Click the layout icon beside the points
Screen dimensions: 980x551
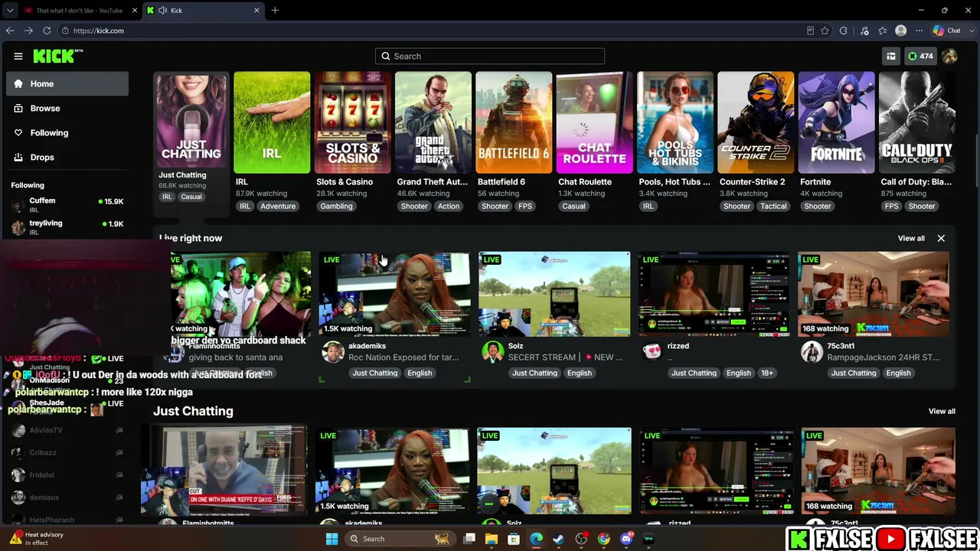(891, 56)
